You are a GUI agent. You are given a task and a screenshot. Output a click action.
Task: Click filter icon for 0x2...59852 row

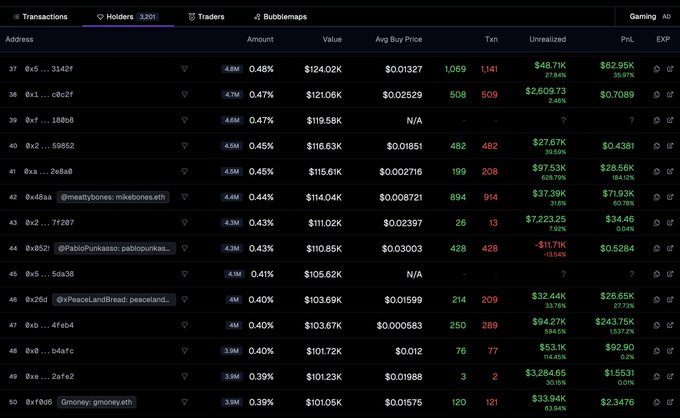(x=185, y=146)
